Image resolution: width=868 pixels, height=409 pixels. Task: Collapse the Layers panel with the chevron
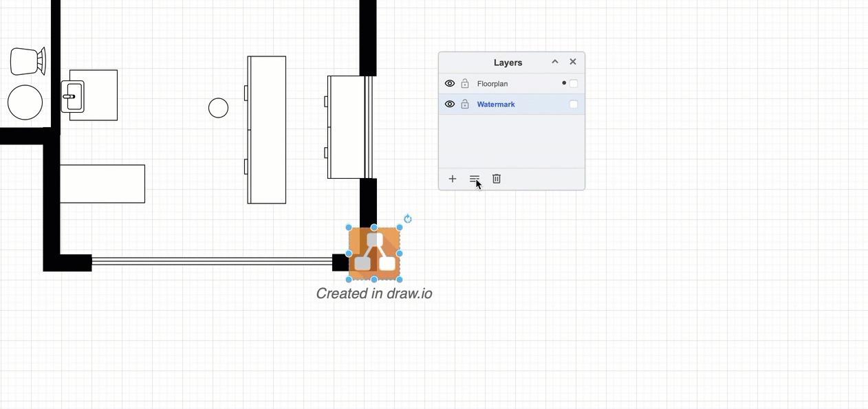click(x=554, y=62)
